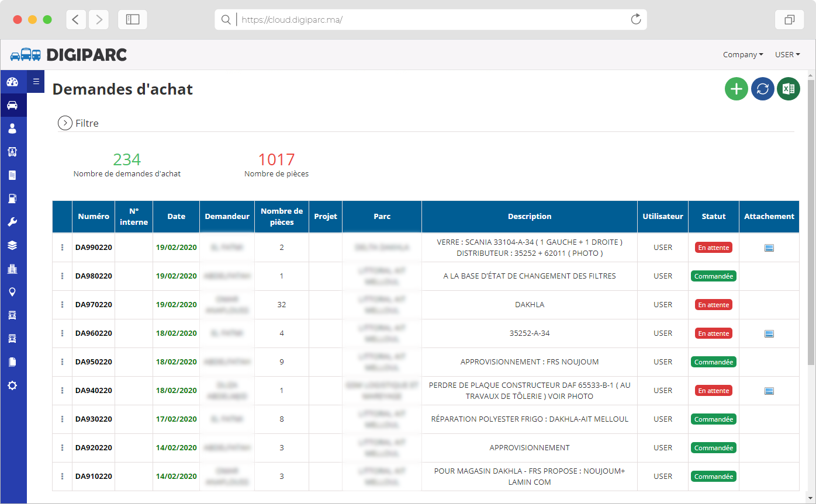Open the USER account dropdown

(x=787, y=55)
